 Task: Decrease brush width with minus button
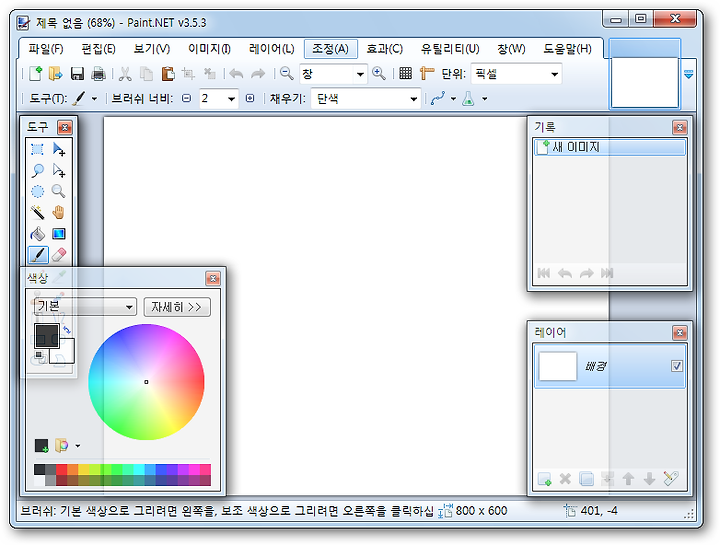coord(186,98)
